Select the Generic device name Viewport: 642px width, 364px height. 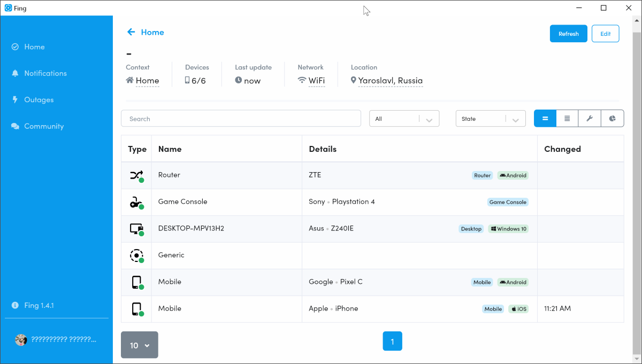(171, 255)
